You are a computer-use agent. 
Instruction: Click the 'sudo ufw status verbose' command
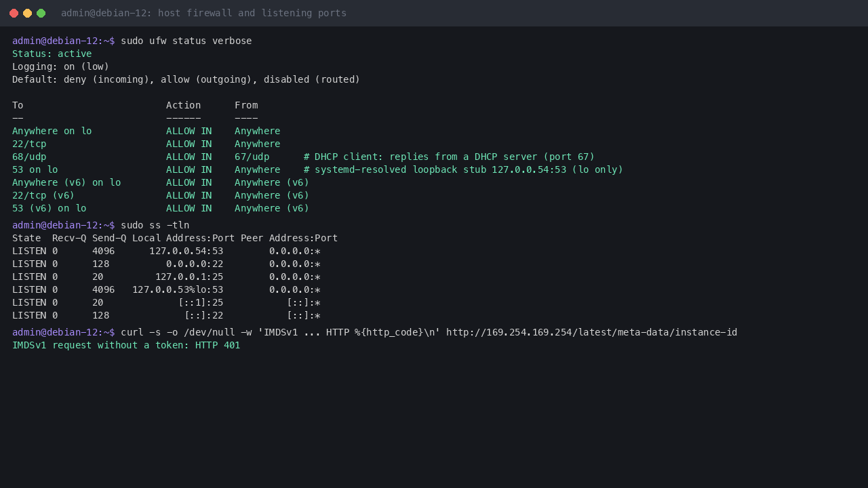point(186,41)
